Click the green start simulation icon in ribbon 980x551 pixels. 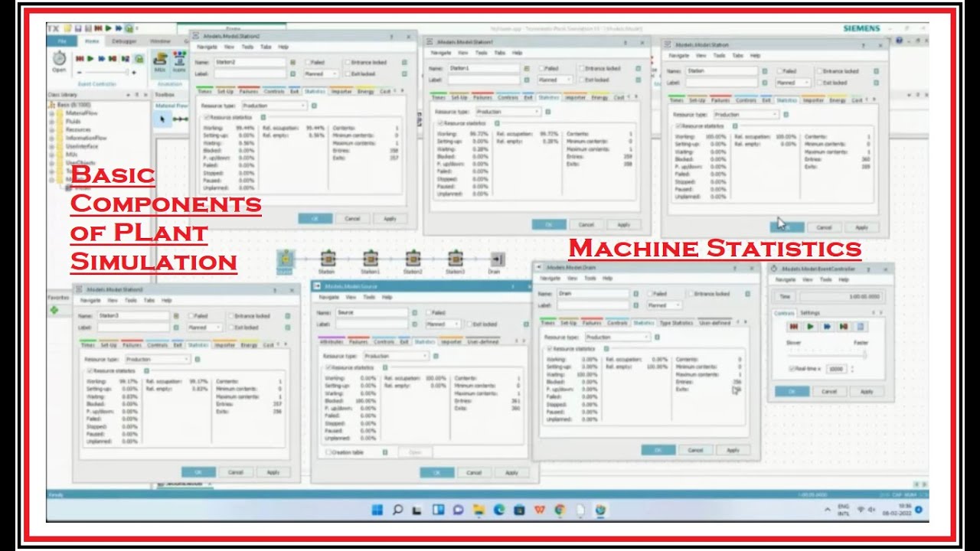tap(90, 58)
